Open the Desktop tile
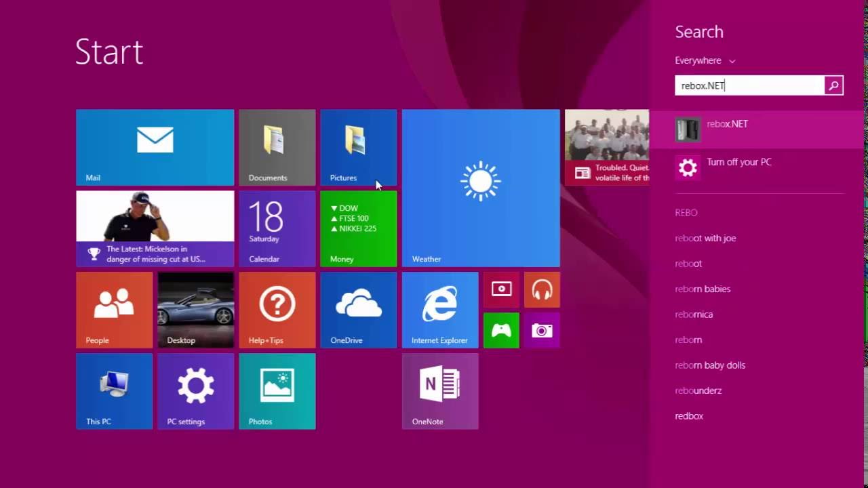The height and width of the screenshot is (488, 868). pos(195,310)
